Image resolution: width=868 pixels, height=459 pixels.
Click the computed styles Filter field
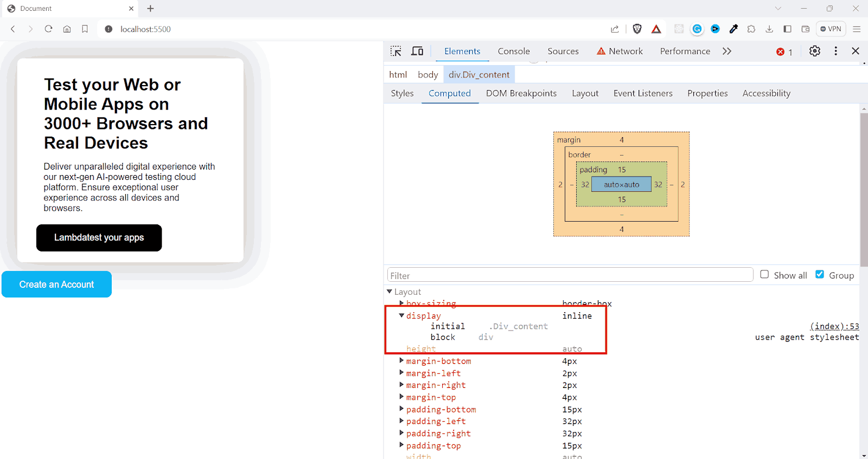coord(570,275)
